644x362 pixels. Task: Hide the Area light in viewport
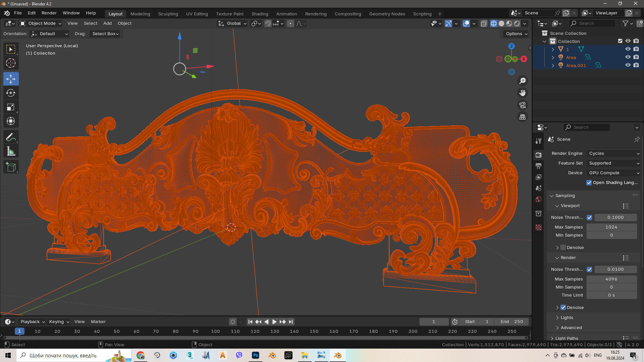tap(628, 57)
